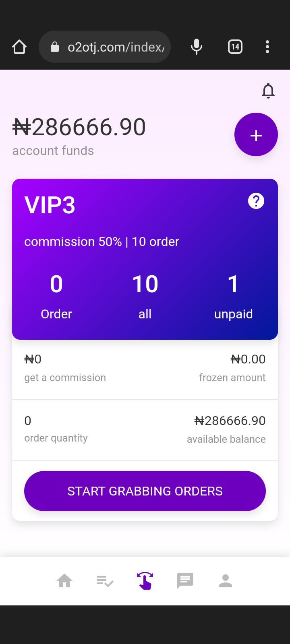Screen dimensions: 290x644
Task: Open the order list tab in bottom navigation
Action: point(105,581)
